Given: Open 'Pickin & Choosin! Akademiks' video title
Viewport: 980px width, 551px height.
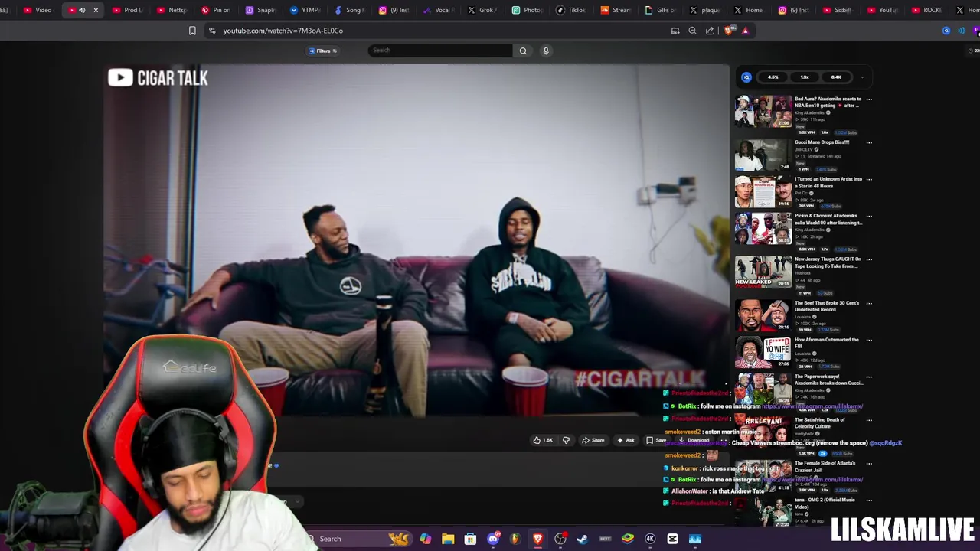Looking at the screenshot, I should (x=828, y=219).
